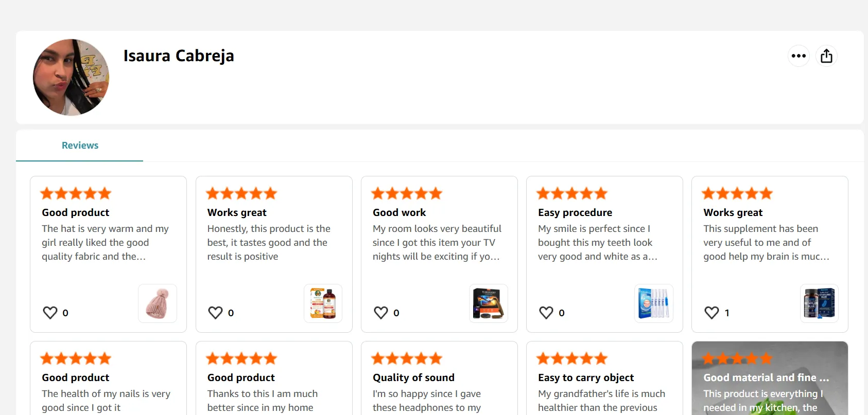Click Isaura Cabreja's profile picture
This screenshot has height=415, width=868.
[71, 77]
